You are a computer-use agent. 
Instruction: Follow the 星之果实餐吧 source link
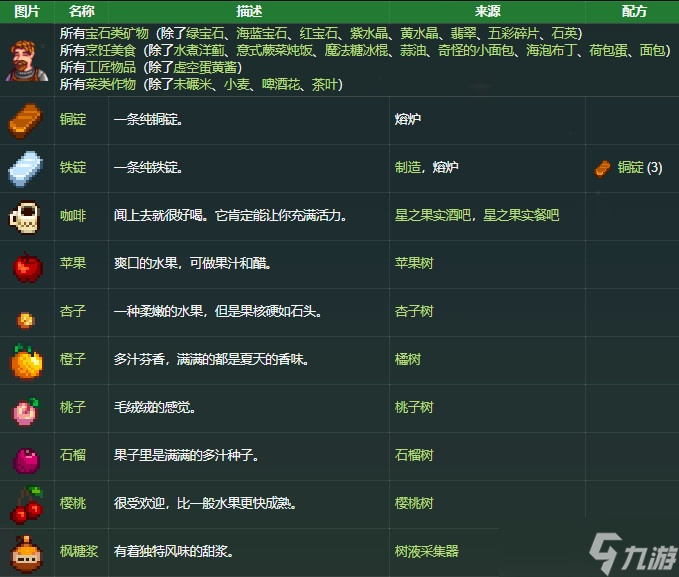pyautogui.click(x=521, y=215)
